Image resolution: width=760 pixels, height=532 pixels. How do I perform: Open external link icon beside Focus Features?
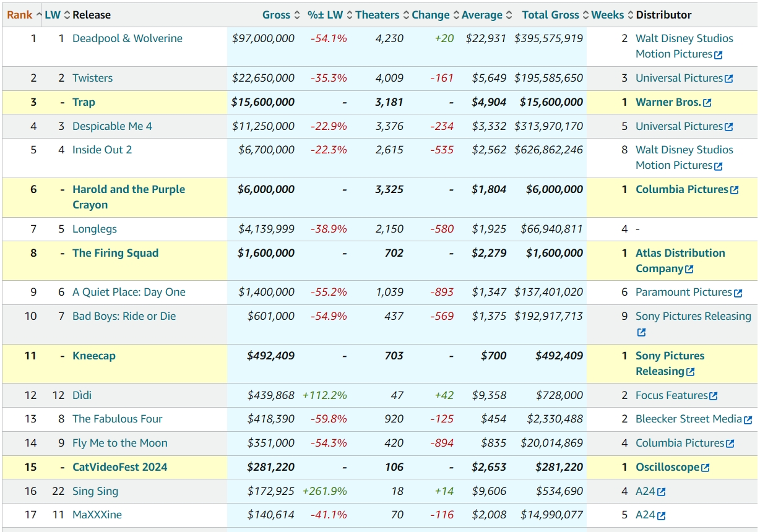[x=713, y=396]
